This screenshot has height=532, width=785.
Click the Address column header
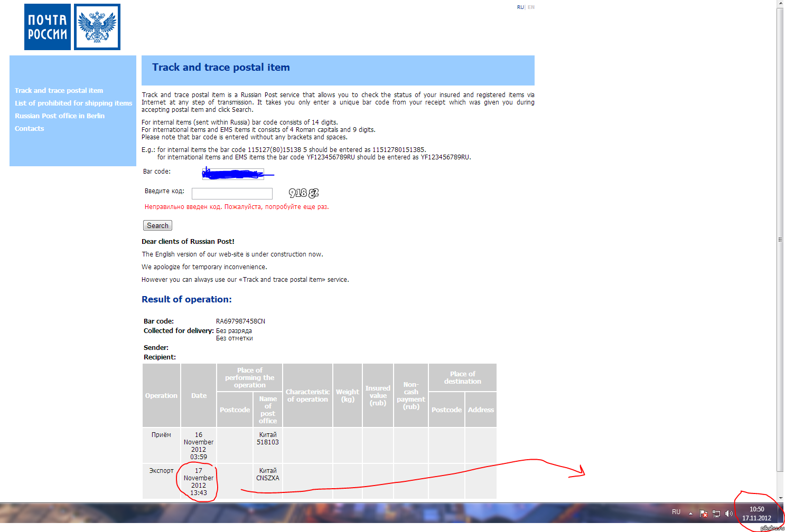(481, 410)
